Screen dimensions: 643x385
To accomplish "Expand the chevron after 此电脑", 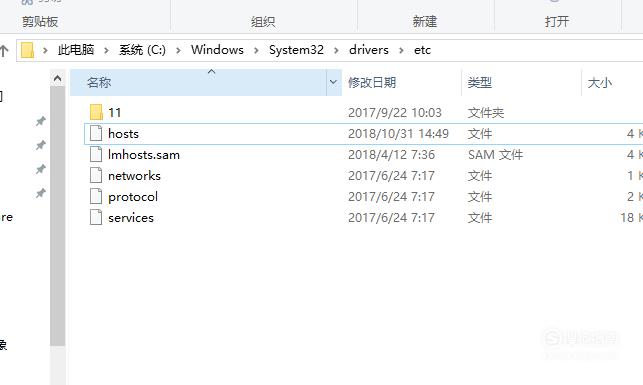I will point(106,50).
